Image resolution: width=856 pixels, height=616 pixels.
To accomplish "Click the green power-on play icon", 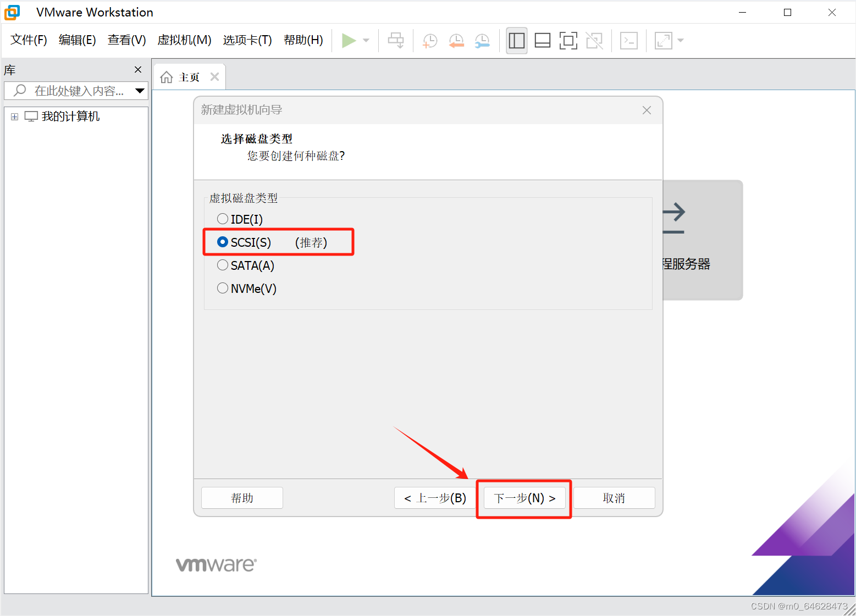I will tap(349, 40).
